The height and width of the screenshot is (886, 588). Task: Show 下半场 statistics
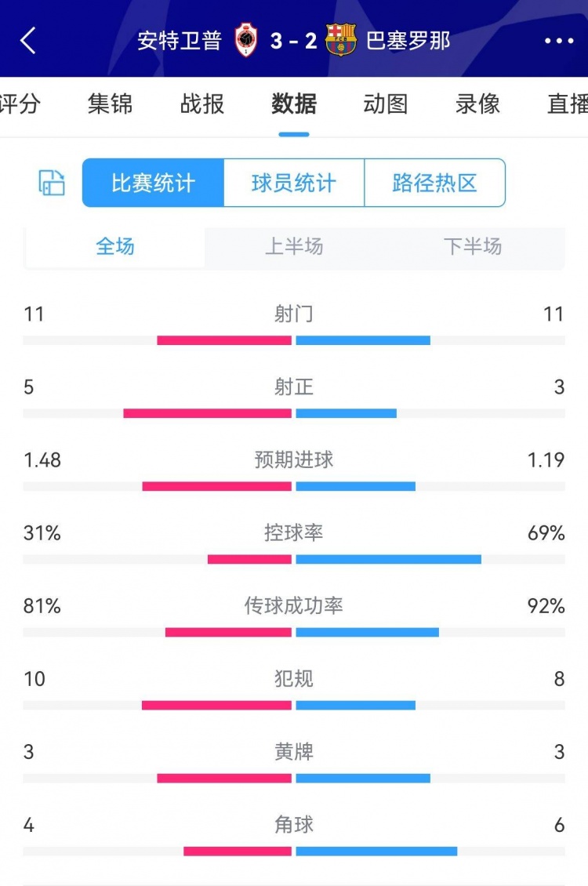point(473,247)
